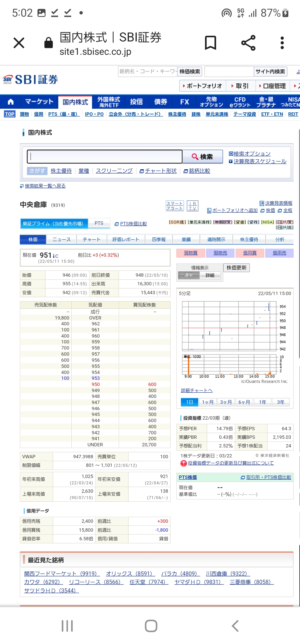Focus the 銘柄名・コード keyword field
300x644 pixels.
point(147,71)
